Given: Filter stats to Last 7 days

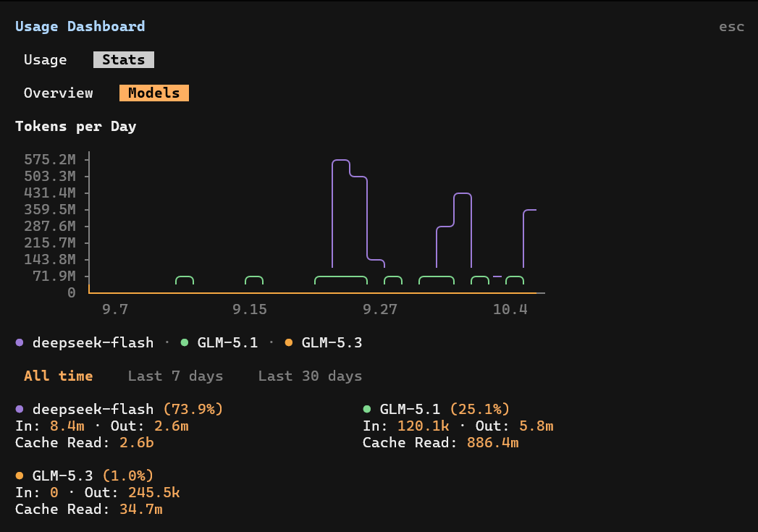Looking at the screenshot, I should (x=175, y=376).
